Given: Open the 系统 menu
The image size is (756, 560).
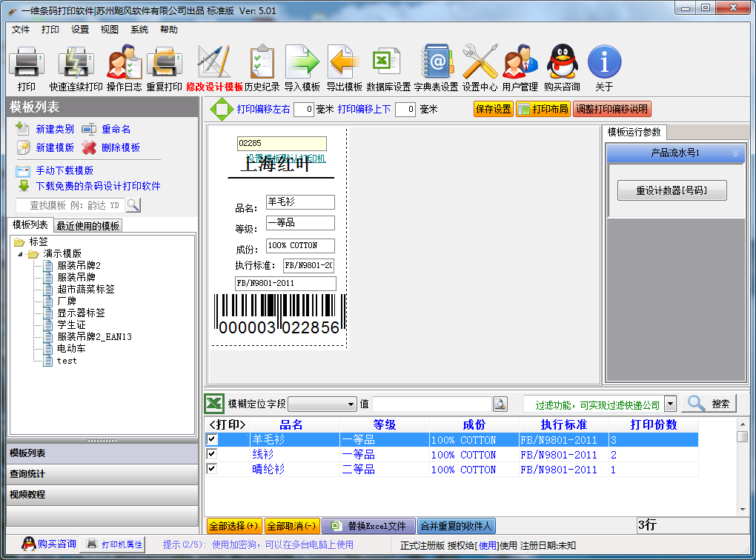Looking at the screenshot, I should click(x=139, y=30).
